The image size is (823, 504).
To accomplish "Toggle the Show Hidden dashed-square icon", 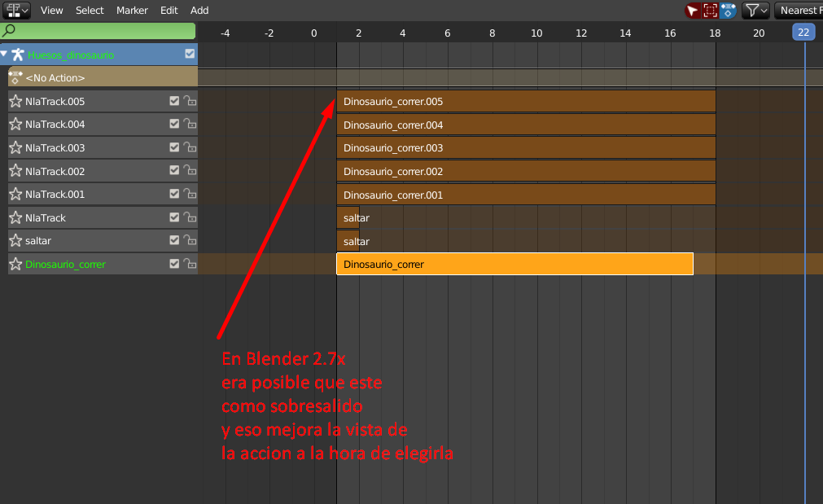I will (x=710, y=11).
